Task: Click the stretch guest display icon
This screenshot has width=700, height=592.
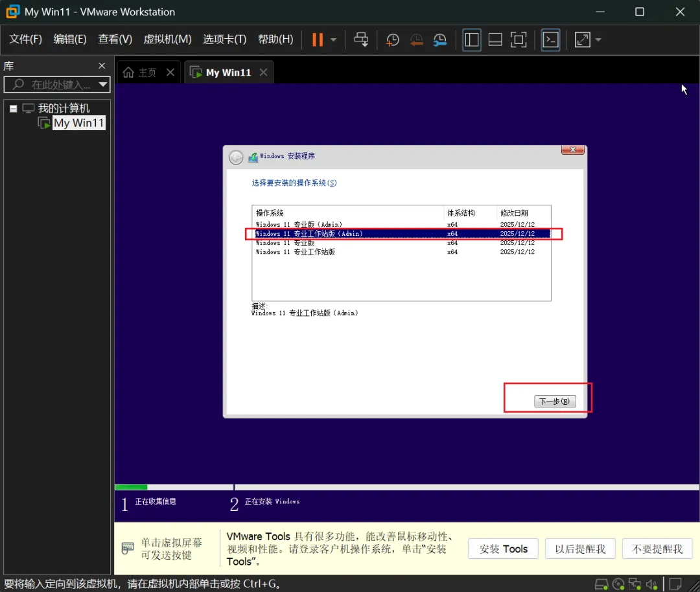Action: click(x=582, y=40)
